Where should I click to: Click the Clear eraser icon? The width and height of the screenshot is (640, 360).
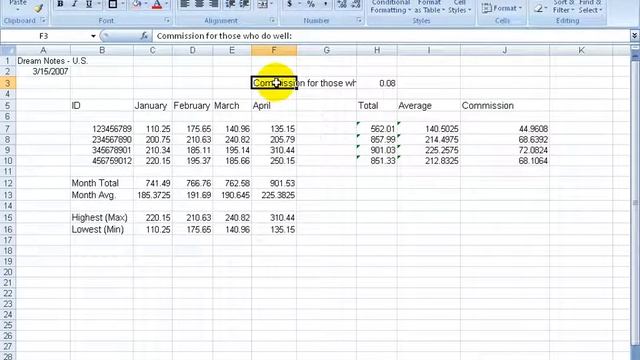click(539, 8)
